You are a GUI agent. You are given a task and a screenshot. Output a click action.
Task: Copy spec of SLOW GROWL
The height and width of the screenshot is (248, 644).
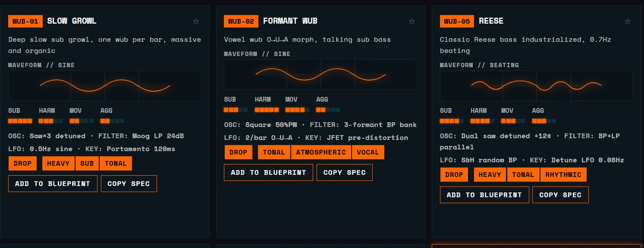[129, 184]
